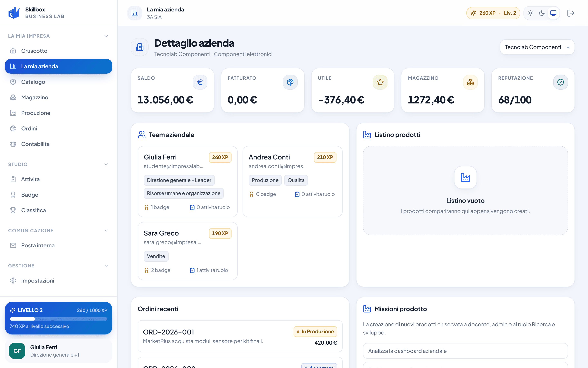Image resolution: width=588 pixels, height=368 pixels.
Task: Select La mia azienda sidebar item
Action: (x=59, y=66)
